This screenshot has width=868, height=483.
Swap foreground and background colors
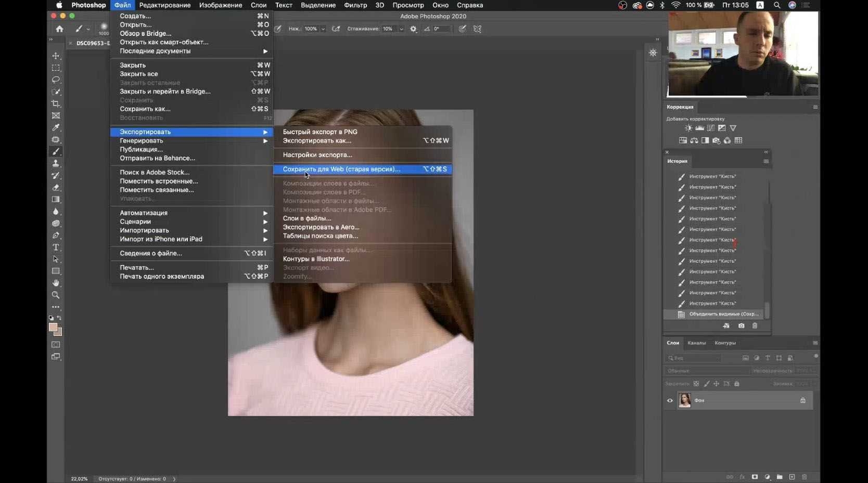59,318
